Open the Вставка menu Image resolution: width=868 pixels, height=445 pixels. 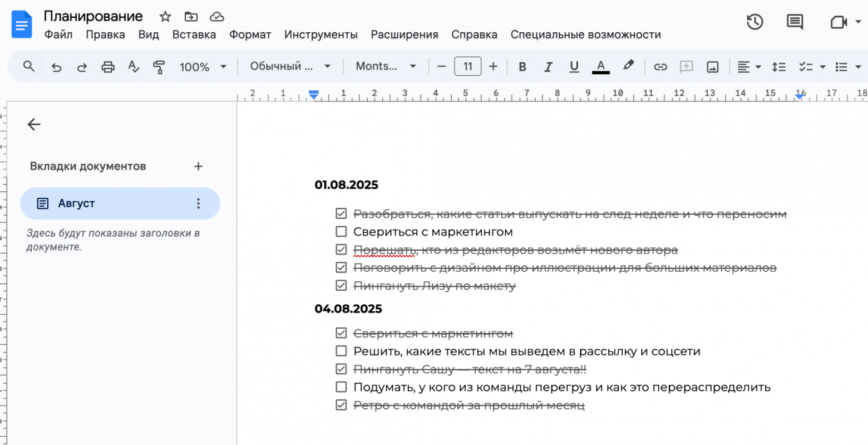click(x=194, y=35)
